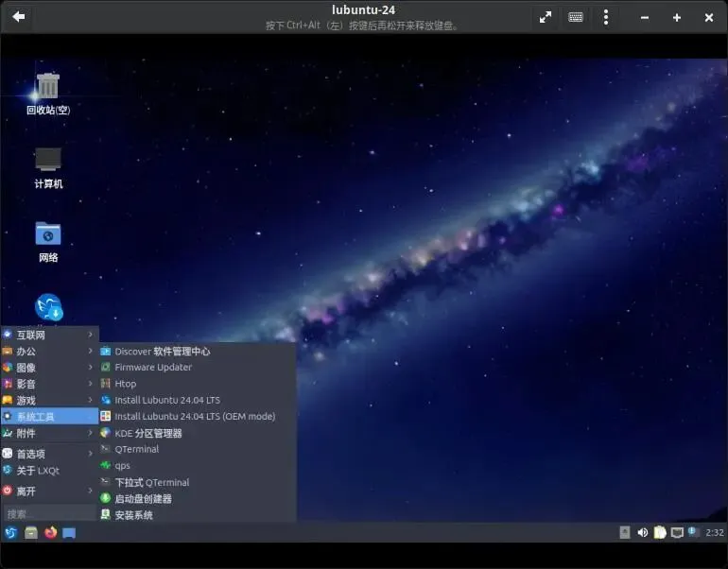Click the LXQt start menu button in taskbar
Viewport: 728px width, 569px height.
pyautogui.click(x=10, y=532)
